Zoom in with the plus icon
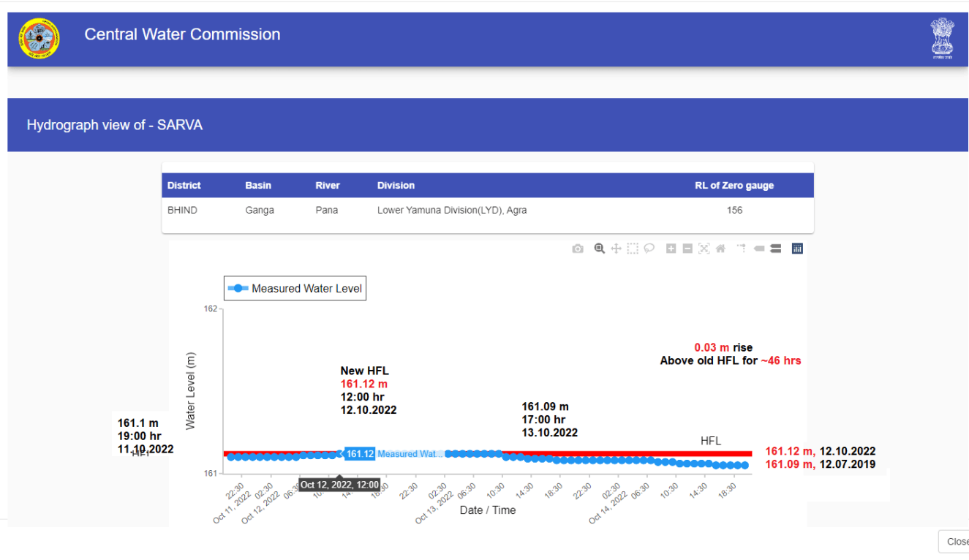 (x=671, y=249)
